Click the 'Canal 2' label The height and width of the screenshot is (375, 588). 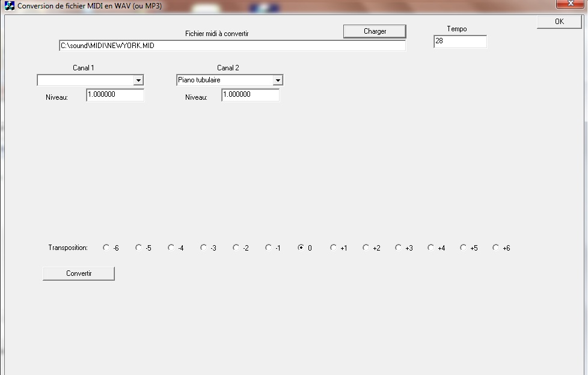click(x=228, y=68)
